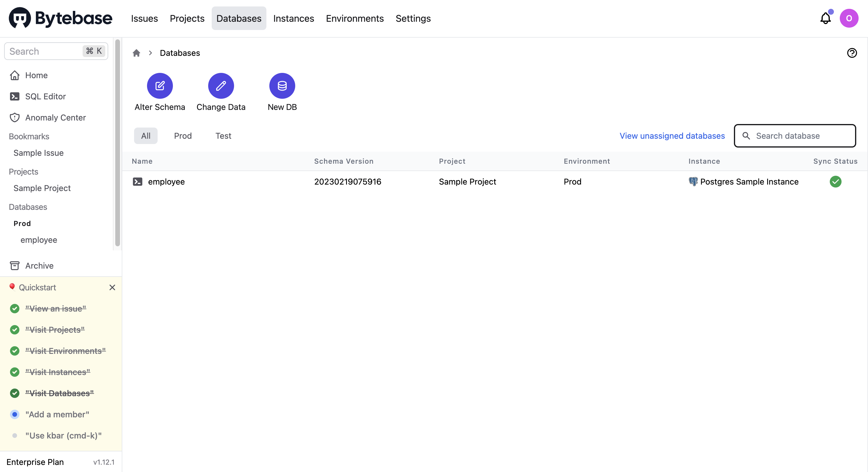Click the New DB icon
Viewport: 868px width, 472px height.
coord(282,86)
